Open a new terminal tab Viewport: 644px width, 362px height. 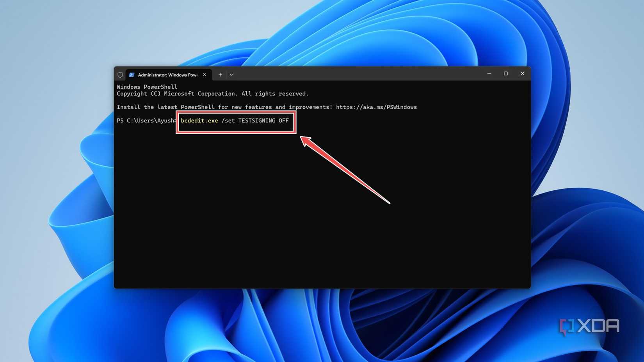[220, 75]
